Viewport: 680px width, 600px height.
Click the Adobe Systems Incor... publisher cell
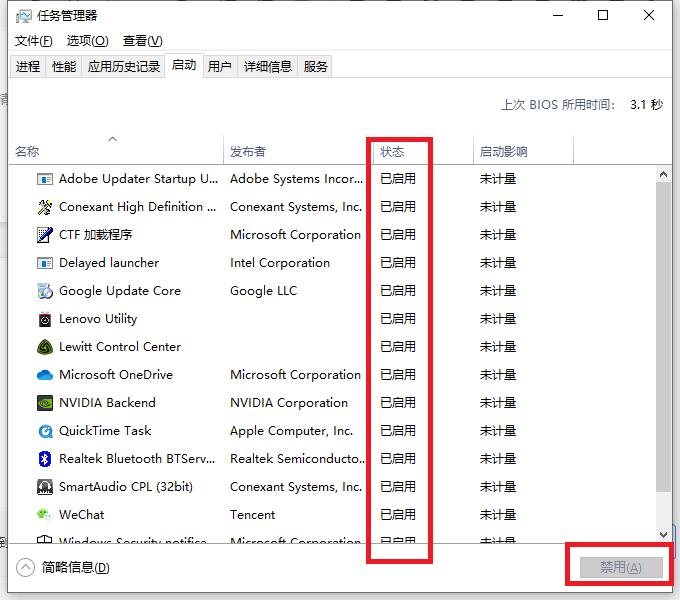297,179
